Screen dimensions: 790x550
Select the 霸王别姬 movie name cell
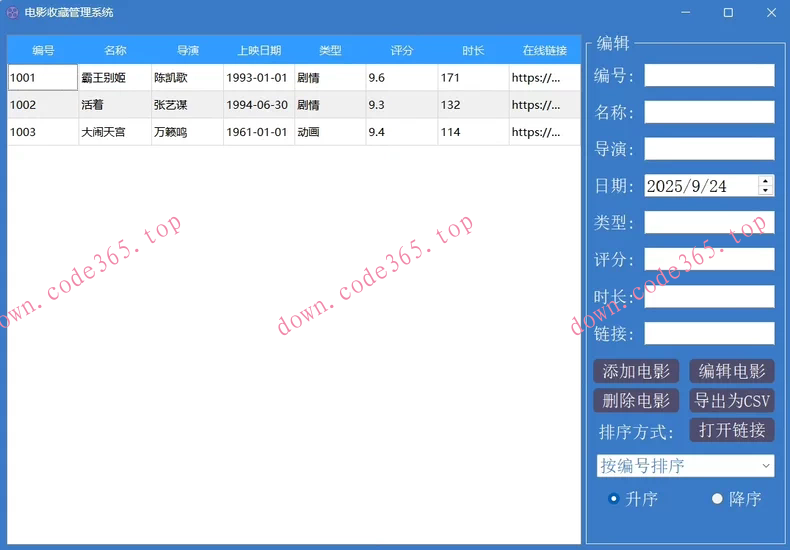[x=115, y=78]
